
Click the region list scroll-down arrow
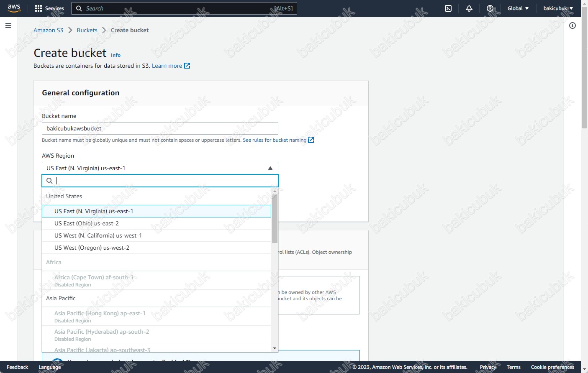click(275, 348)
